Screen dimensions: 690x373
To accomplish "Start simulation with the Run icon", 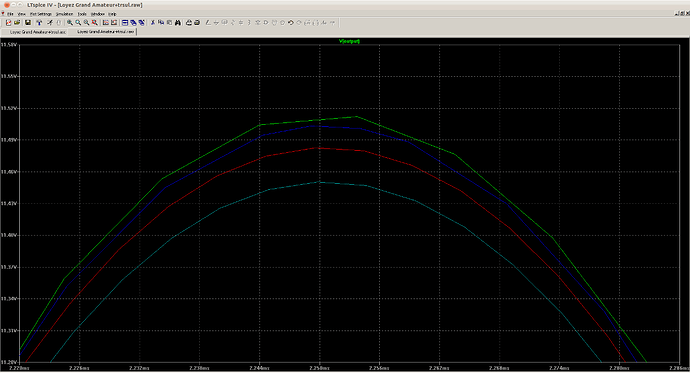I will pos(50,22).
